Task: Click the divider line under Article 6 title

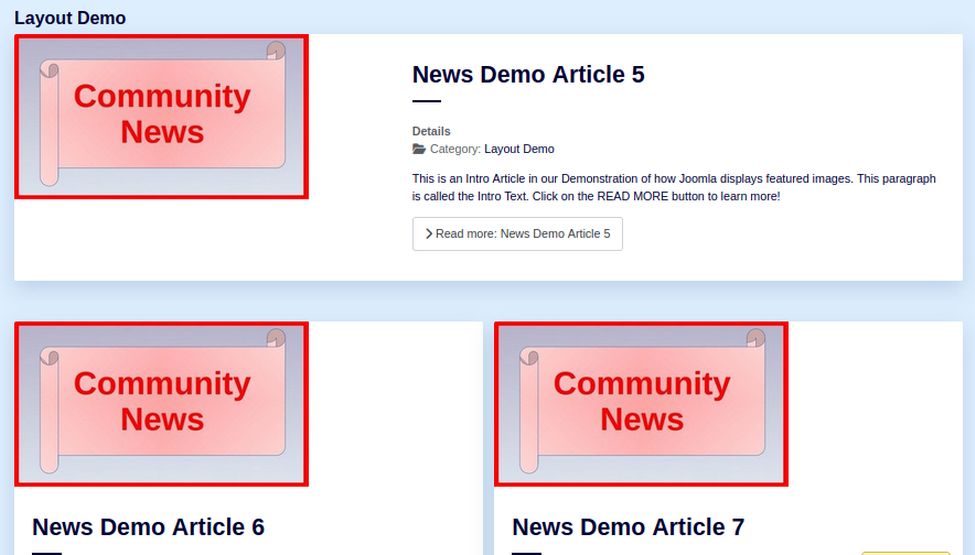Action: (x=47, y=552)
